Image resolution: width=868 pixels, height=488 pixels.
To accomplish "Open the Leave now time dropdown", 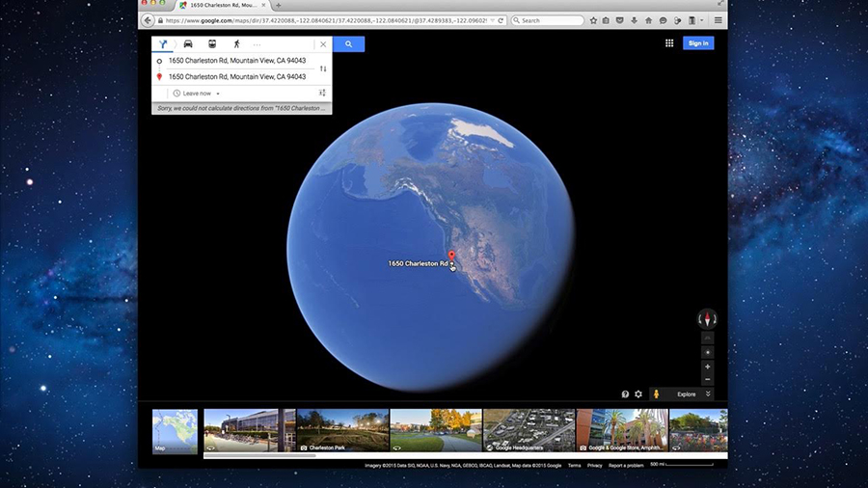I will pos(197,94).
